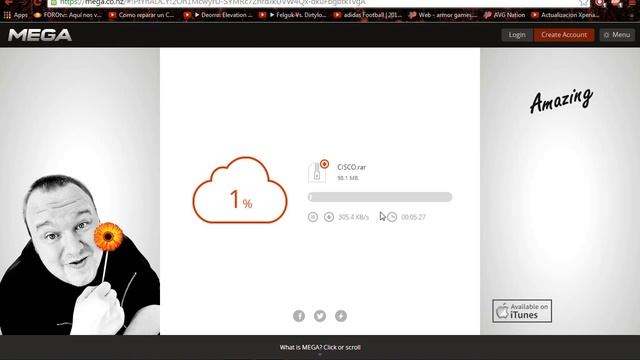Click the Available on iTunes badge
This screenshot has height=360, width=640.
(x=522, y=311)
